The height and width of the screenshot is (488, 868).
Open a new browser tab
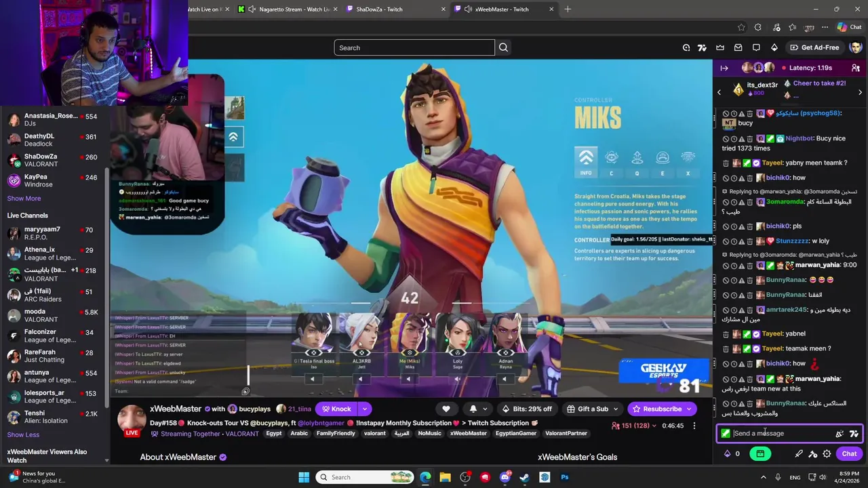(x=568, y=9)
